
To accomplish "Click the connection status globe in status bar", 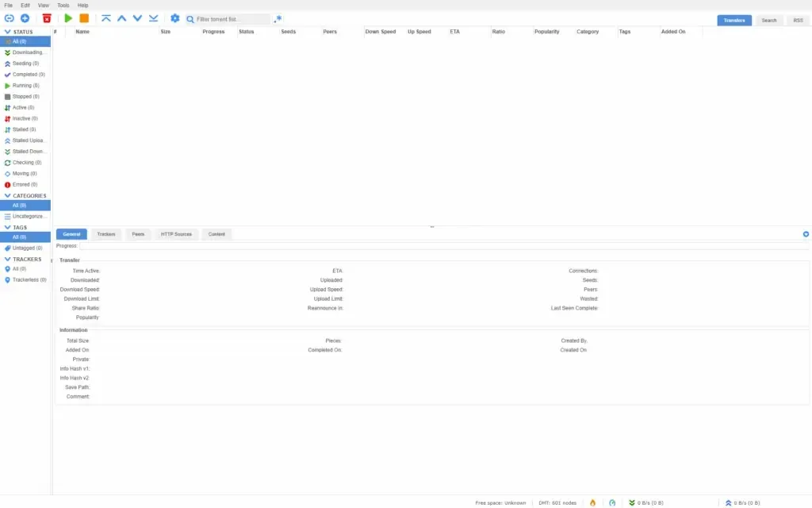I will (x=611, y=502).
